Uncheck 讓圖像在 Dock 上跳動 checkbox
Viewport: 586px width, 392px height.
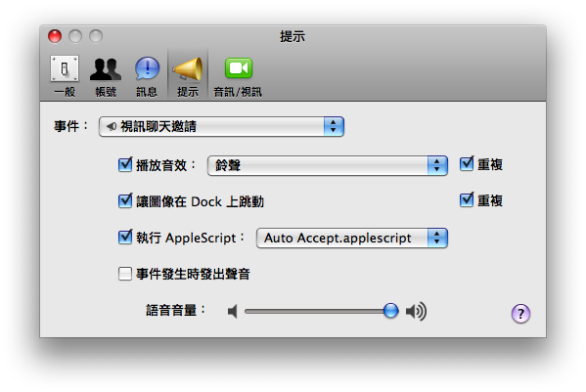[x=125, y=200]
